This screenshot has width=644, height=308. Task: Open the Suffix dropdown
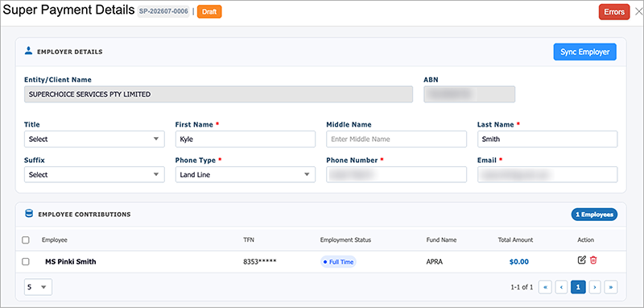(x=94, y=174)
